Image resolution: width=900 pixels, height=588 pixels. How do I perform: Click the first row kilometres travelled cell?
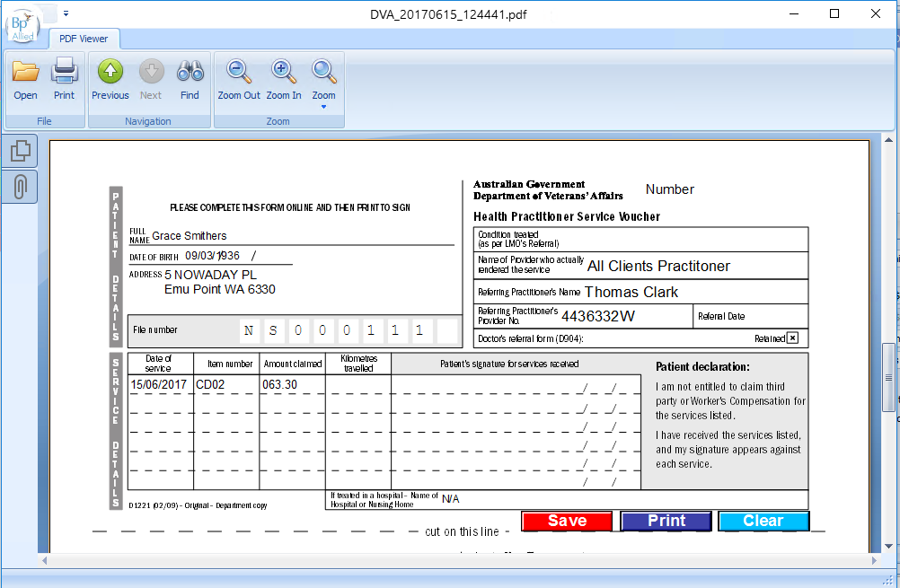[358, 384]
